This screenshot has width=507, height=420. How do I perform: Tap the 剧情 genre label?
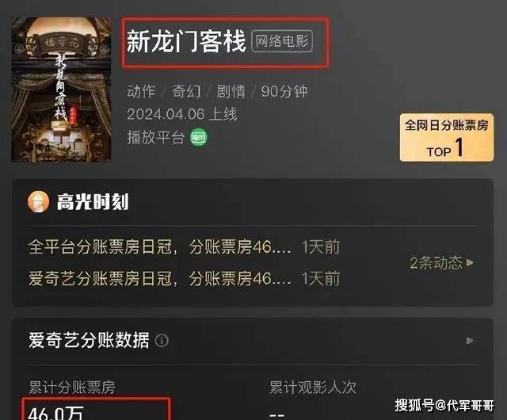(231, 91)
